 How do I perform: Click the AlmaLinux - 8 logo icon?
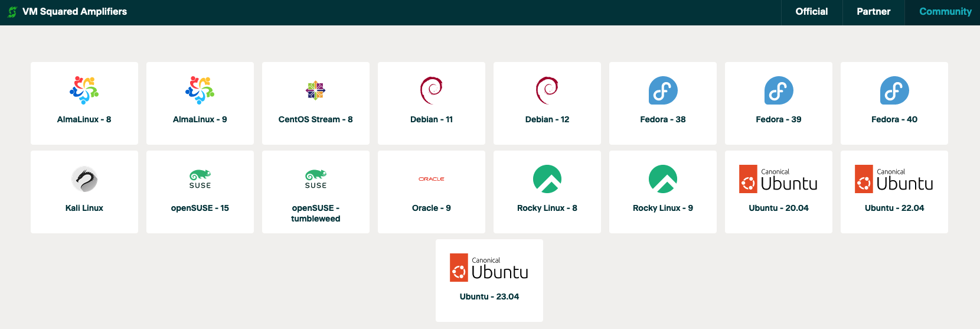(84, 90)
